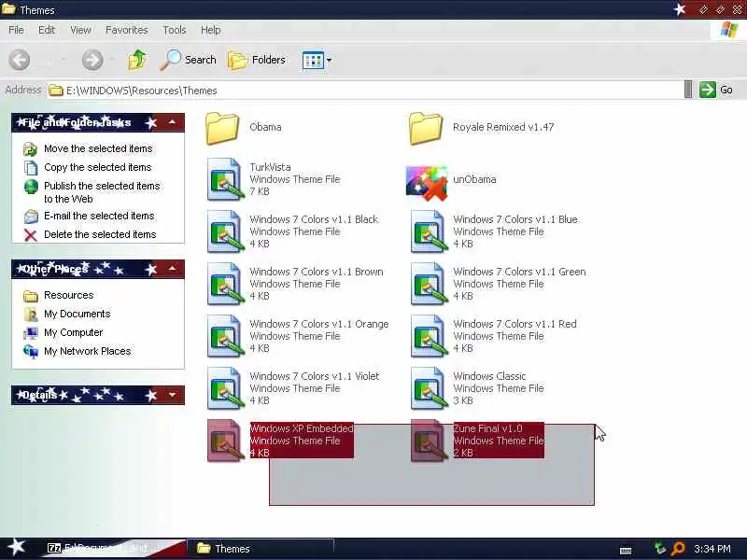747x560 pixels.
Task: Select the Windows XP Embedded theme icon
Action: click(x=224, y=441)
